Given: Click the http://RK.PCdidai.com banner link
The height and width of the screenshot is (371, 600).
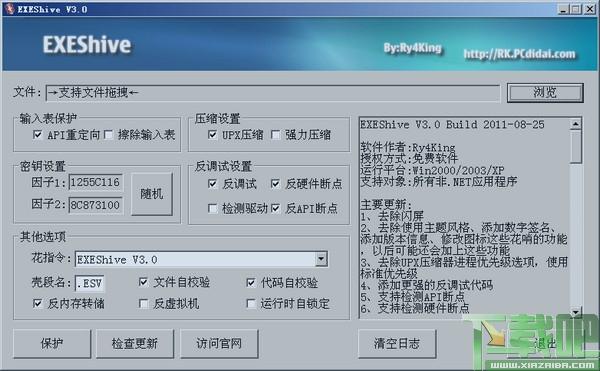Looking at the screenshot, I should [x=519, y=54].
